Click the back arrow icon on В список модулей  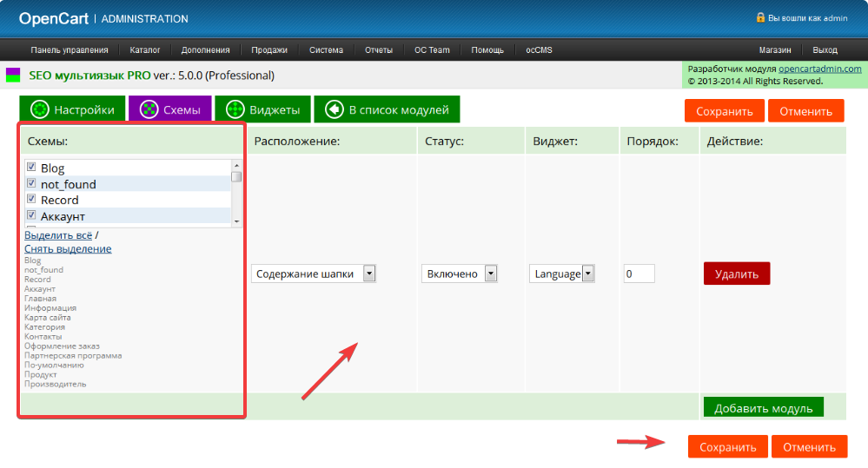click(x=335, y=109)
